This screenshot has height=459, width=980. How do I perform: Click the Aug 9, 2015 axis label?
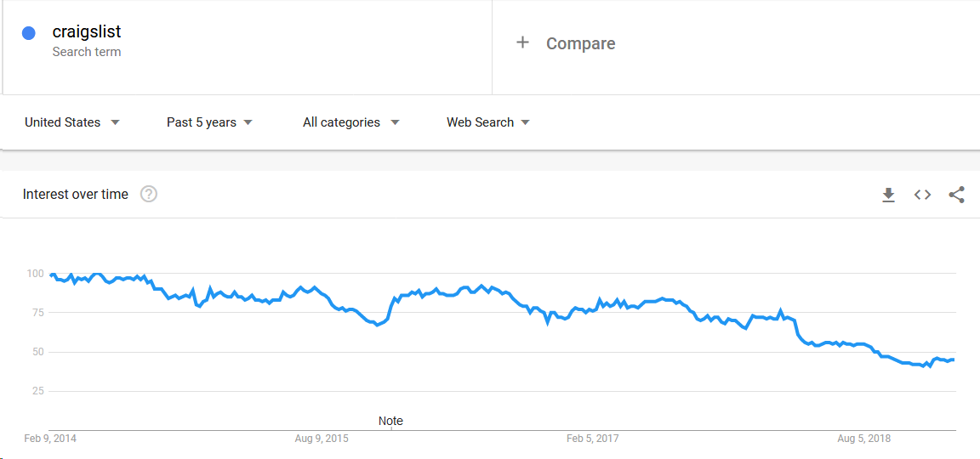322,439
